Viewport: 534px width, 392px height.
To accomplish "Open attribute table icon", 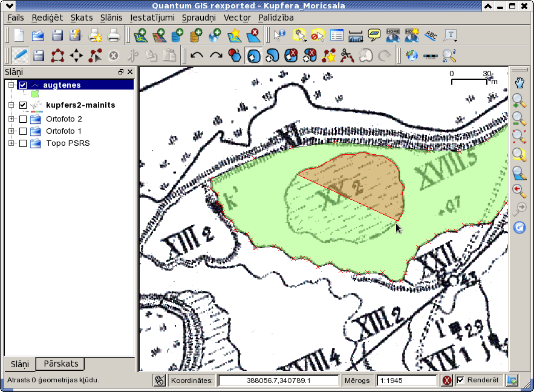I will [x=336, y=35].
